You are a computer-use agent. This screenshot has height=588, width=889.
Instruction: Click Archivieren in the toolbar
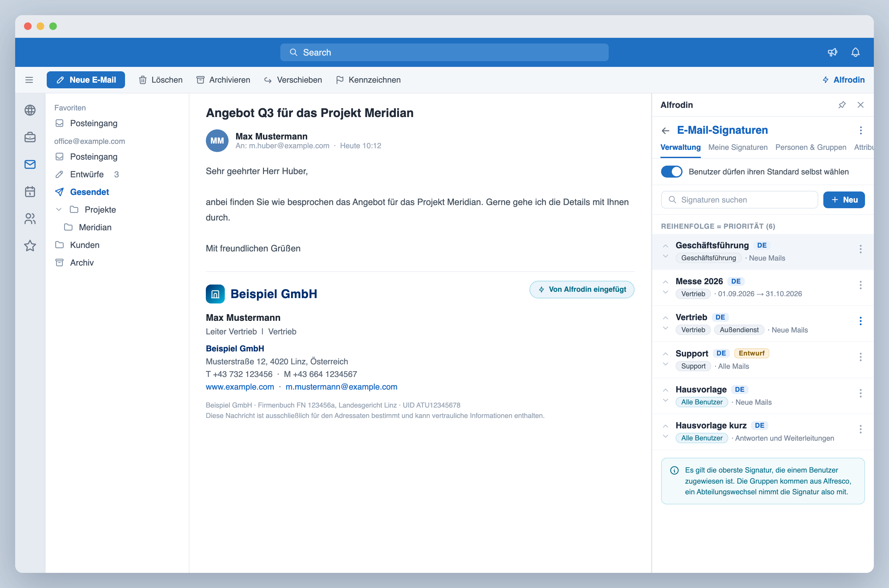223,80
